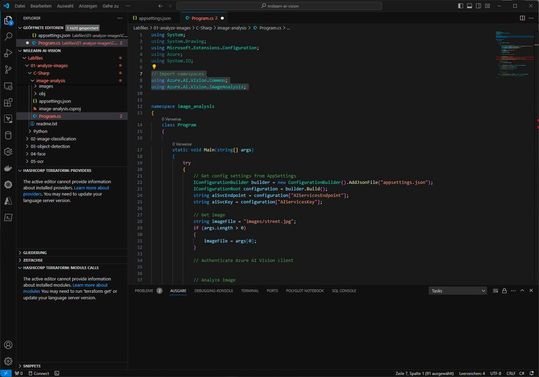Open the Azure view in the activity bar
The height and width of the screenshot is (377, 539).
tap(8, 201)
